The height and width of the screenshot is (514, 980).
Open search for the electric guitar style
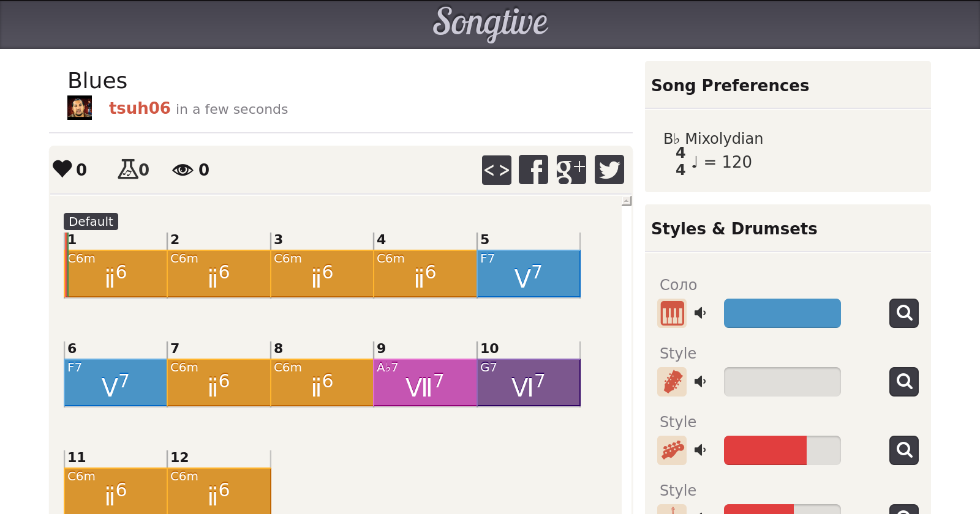coord(903,450)
